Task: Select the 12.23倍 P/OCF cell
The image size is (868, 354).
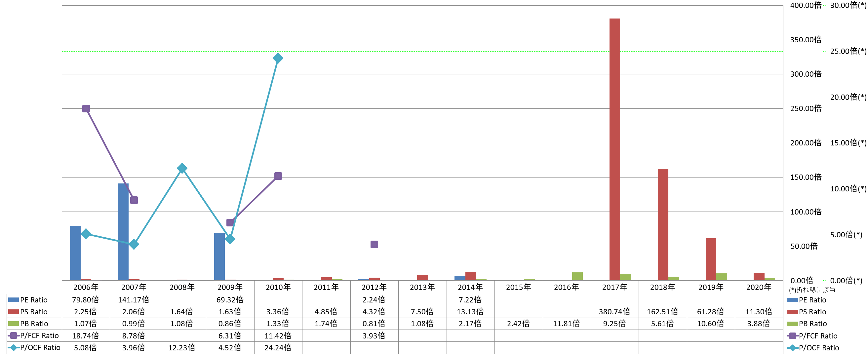Action: coord(182,348)
